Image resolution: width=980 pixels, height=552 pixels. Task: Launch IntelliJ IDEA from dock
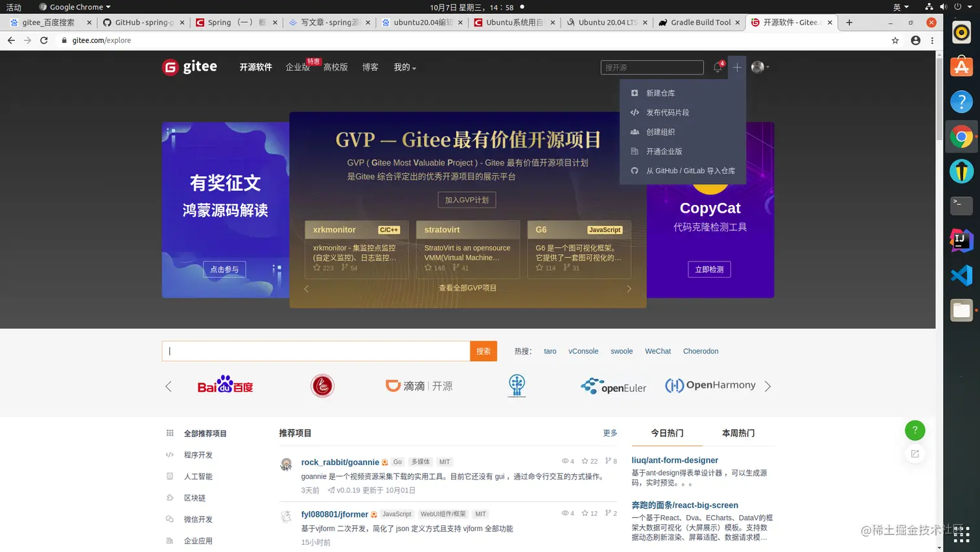pyautogui.click(x=961, y=240)
